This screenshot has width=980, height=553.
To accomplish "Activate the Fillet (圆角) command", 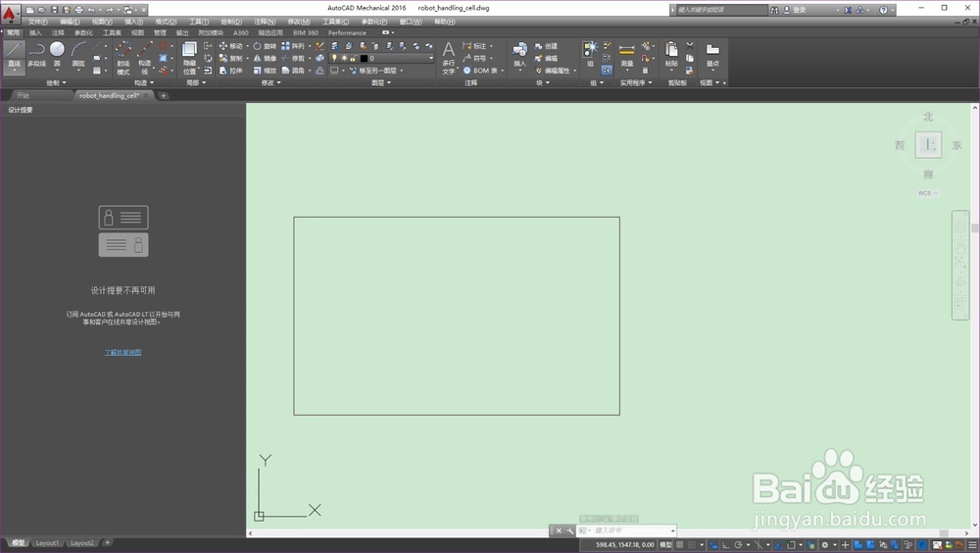I will pos(293,71).
